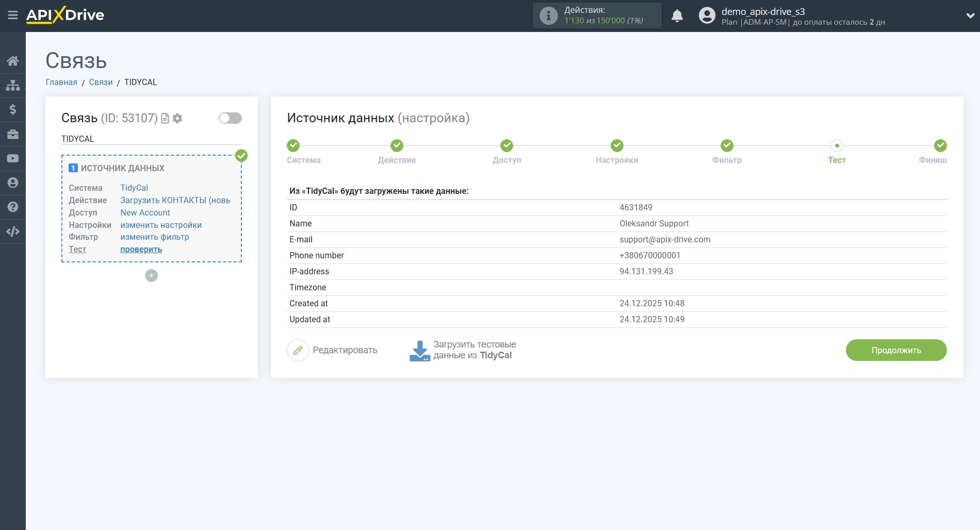Viewport: 980px width, 530px height.
Task: Go to the Система step
Action: coord(293,146)
